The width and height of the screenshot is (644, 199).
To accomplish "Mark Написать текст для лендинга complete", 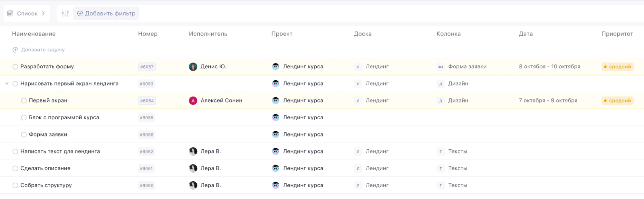I will pos(15,151).
